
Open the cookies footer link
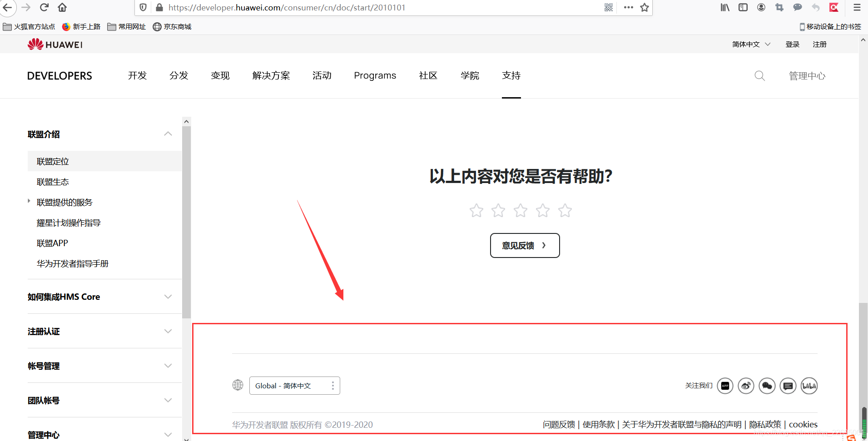(803, 424)
